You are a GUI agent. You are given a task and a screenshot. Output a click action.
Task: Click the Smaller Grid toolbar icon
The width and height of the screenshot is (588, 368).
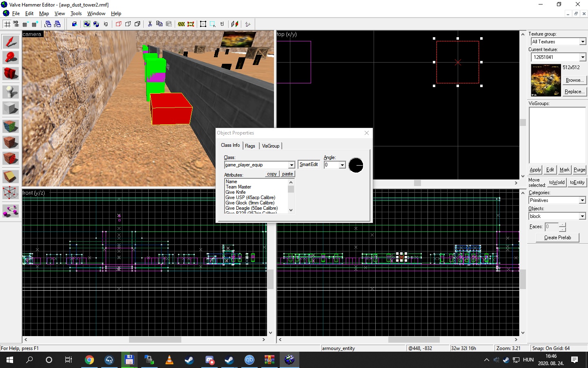point(25,24)
